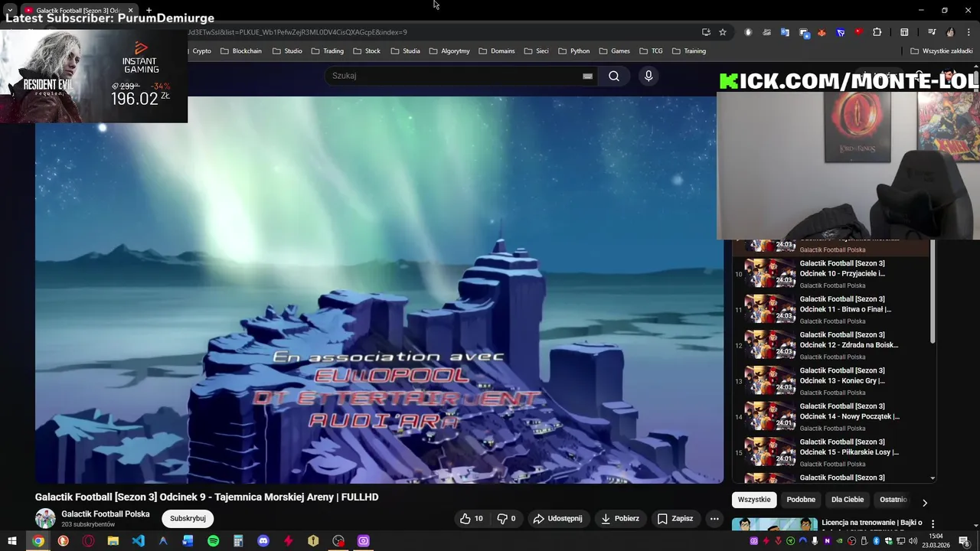
Task: Click the install app icon in address bar
Action: pyautogui.click(x=706, y=32)
